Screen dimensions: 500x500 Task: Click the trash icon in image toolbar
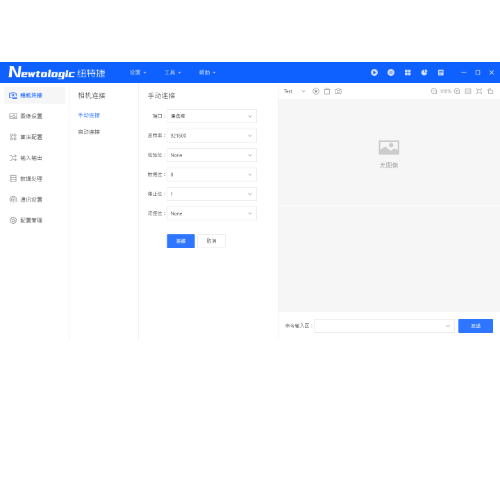(x=327, y=91)
